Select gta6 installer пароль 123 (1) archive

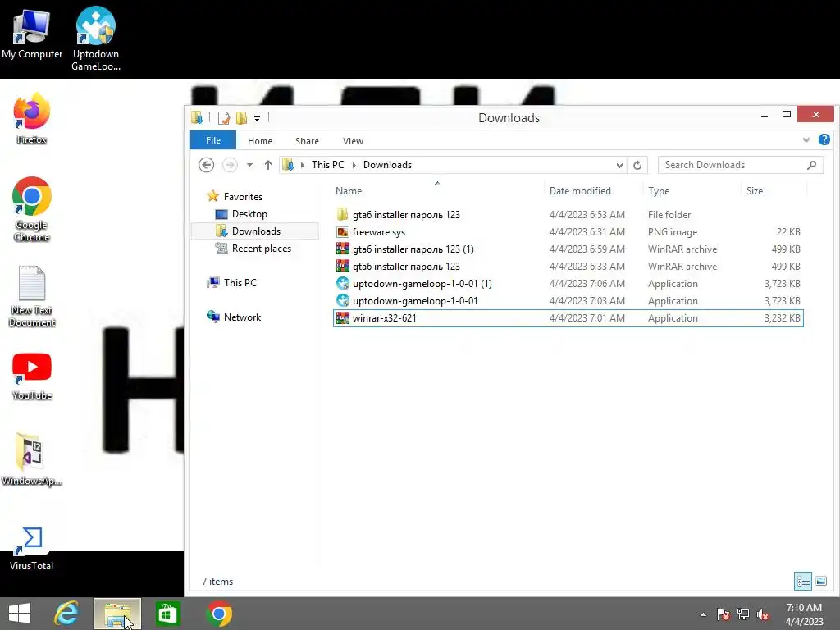point(568,249)
